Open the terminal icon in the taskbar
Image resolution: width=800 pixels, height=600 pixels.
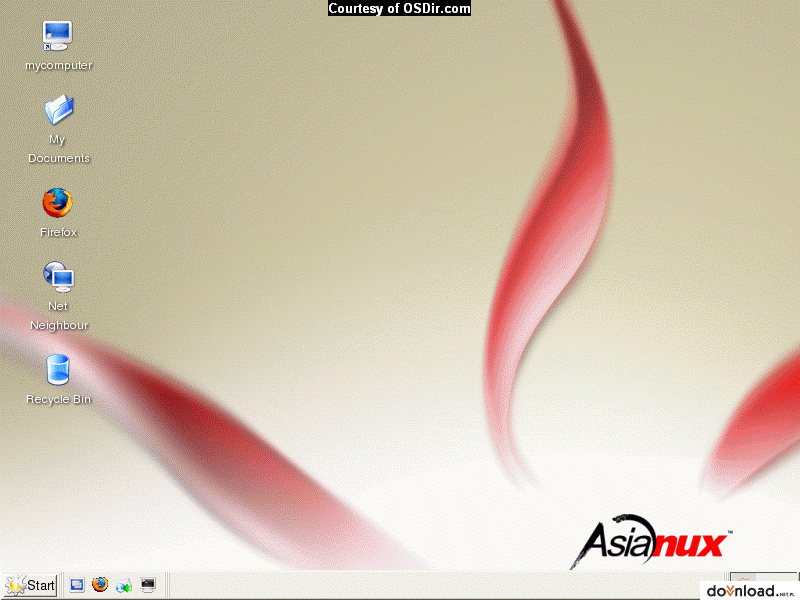pyautogui.click(x=148, y=585)
